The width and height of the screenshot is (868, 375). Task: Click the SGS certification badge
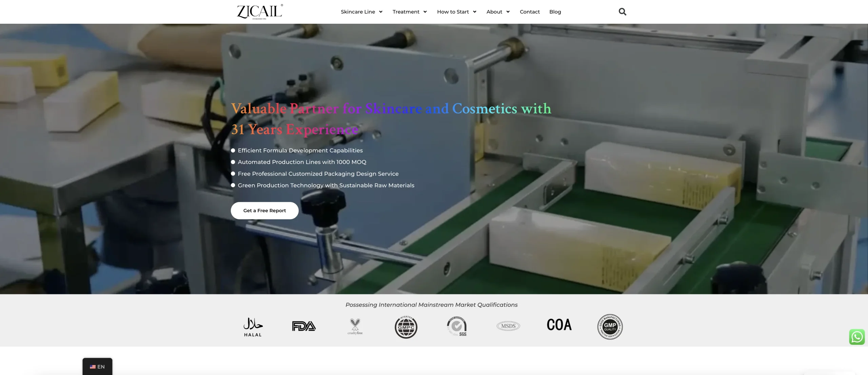click(x=457, y=326)
